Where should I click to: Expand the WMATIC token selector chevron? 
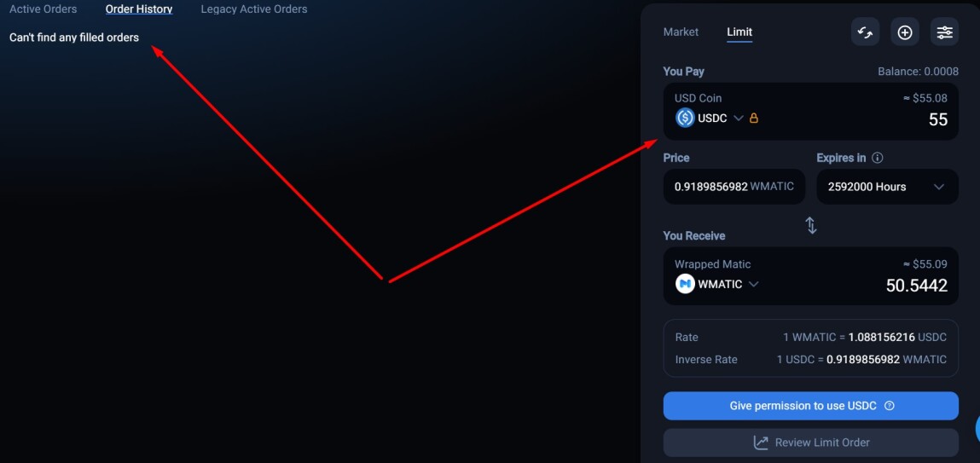(x=753, y=284)
